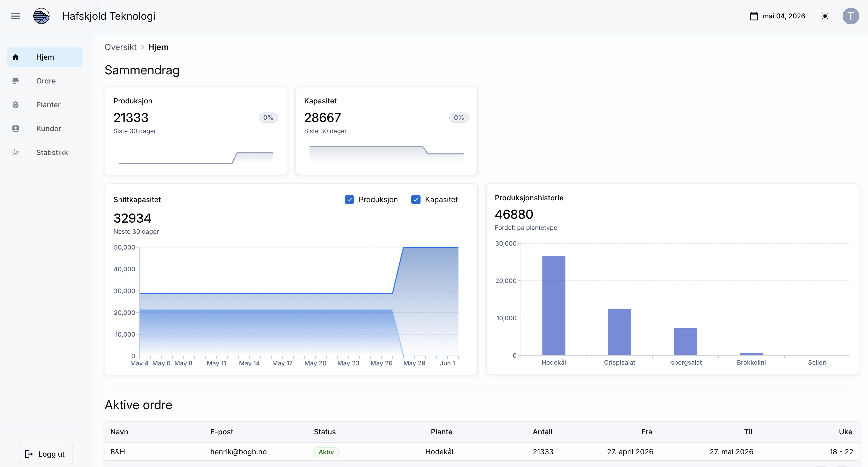This screenshot has height=467, width=868.
Task: Click the Aktive ordre heading
Action: tap(139, 405)
